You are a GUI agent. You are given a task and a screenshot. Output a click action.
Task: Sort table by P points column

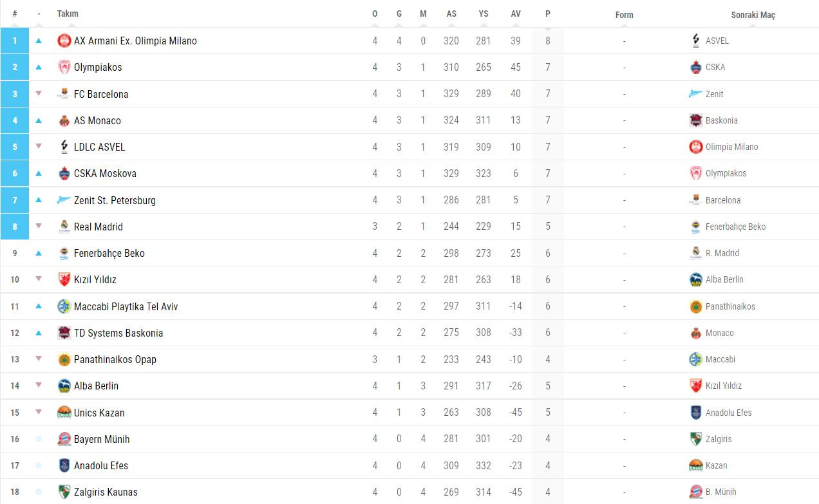point(547,14)
